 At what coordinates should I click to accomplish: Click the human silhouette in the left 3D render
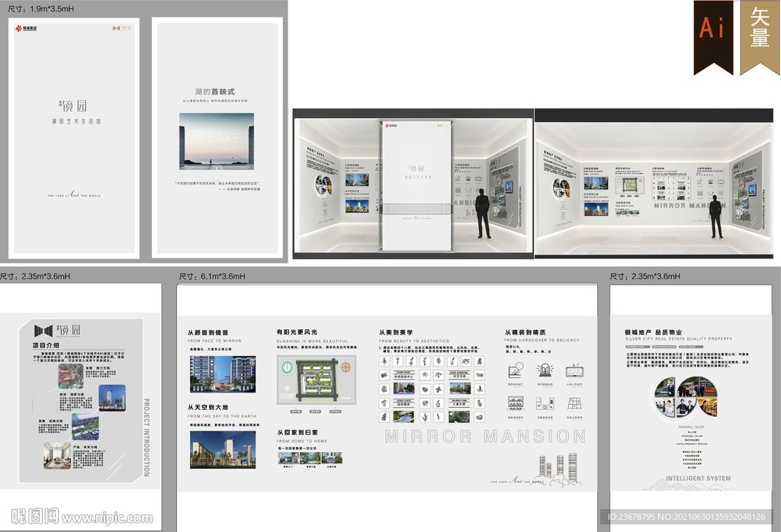click(482, 213)
